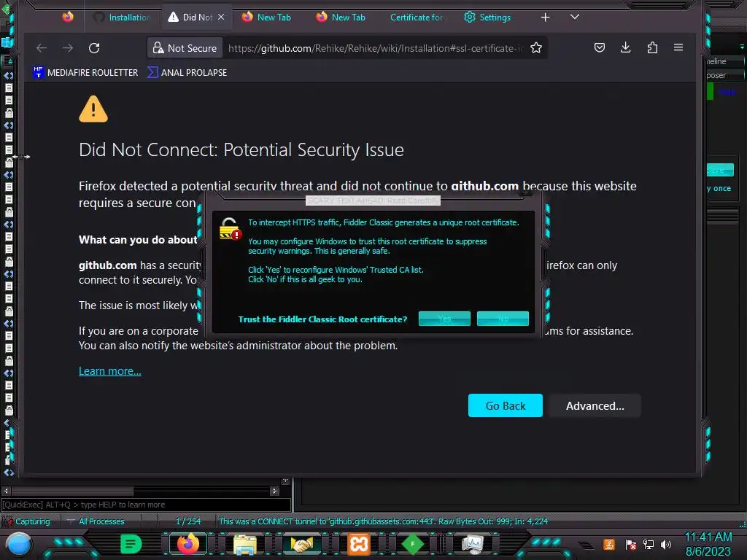Click Fiddler session list scrollbar left arrow

(6, 491)
